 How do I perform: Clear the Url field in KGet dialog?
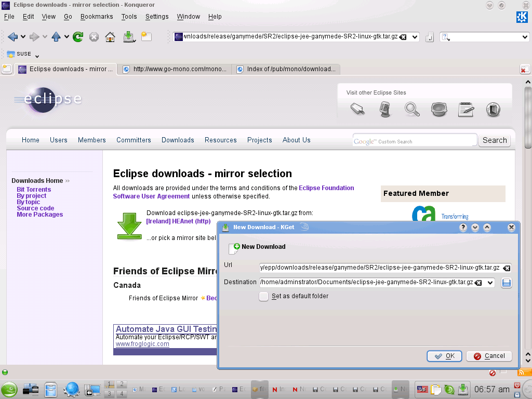pyautogui.click(x=507, y=268)
